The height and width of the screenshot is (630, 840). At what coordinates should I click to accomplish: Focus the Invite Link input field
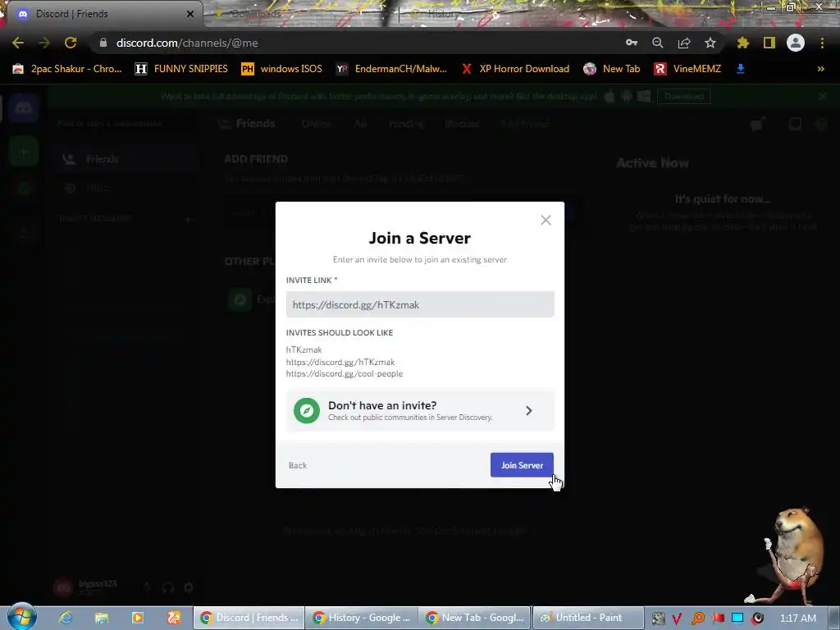[420, 304]
